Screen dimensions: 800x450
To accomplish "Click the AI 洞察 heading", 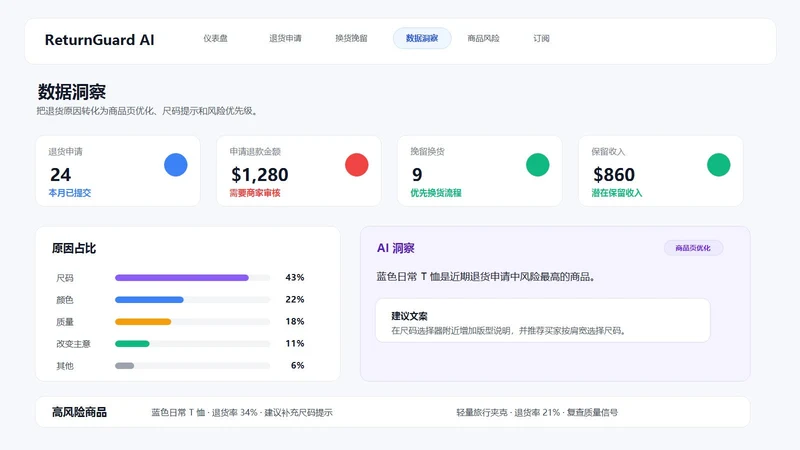I will pyautogui.click(x=395, y=248).
